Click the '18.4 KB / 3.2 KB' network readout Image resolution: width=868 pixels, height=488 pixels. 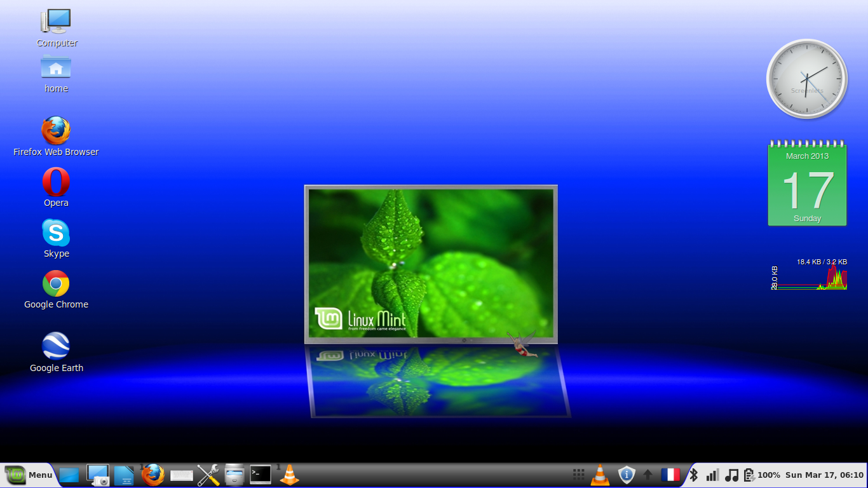click(x=822, y=262)
